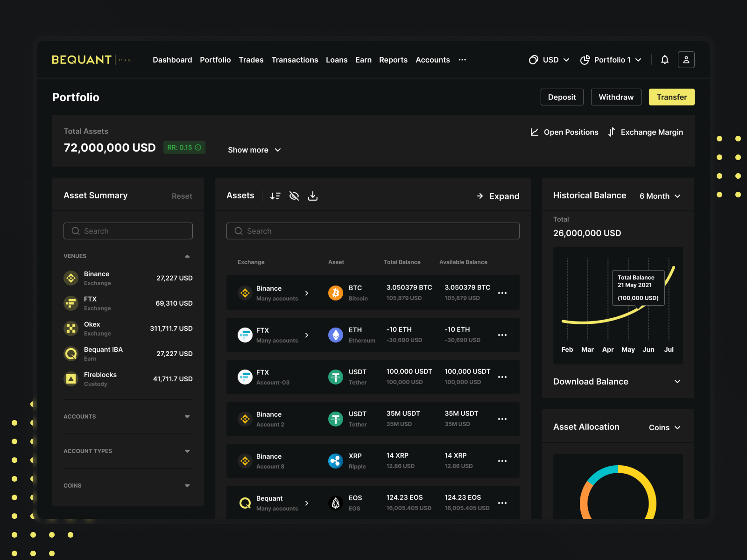Image resolution: width=747 pixels, height=560 pixels.
Task: Expand FTX Many accounts chevron
Action: [x=307, y=335]
